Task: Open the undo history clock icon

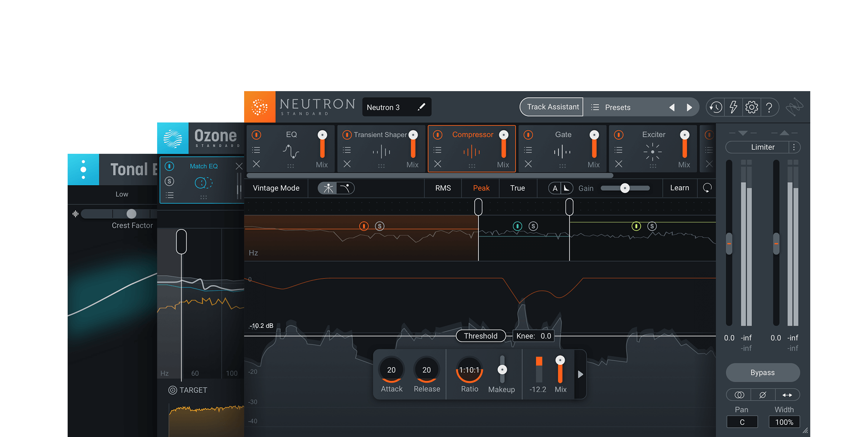Action: [x=715, y=107]
